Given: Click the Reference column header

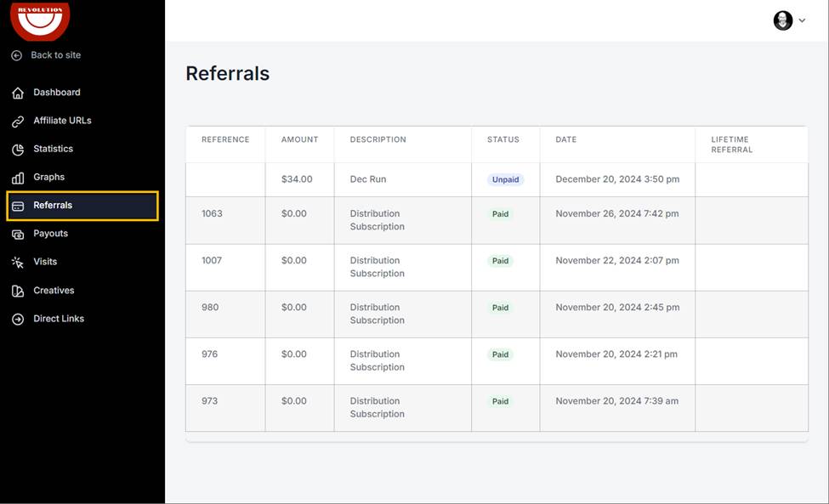Looking at the screenshot, I should click(225, 139).
